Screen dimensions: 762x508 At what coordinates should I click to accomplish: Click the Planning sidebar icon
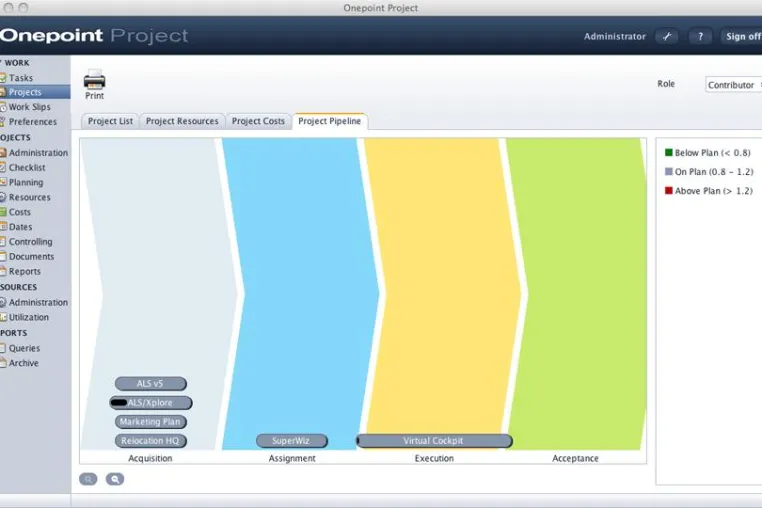coord(3,182)
